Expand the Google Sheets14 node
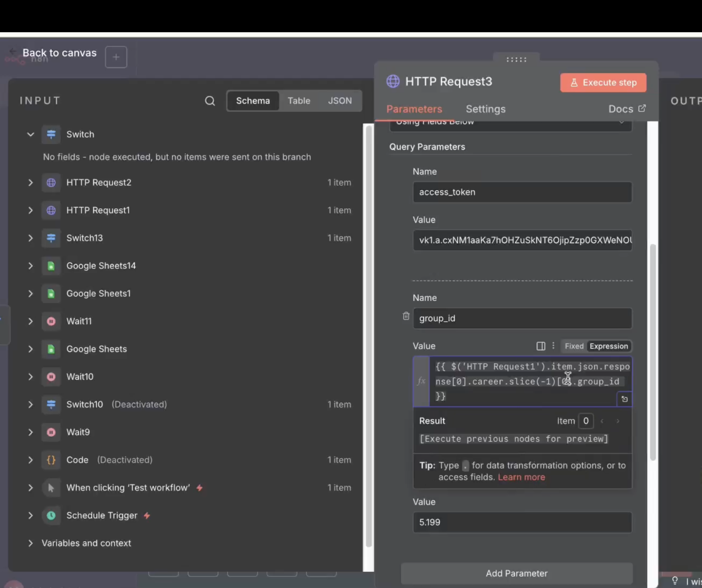 coord(31,266)
